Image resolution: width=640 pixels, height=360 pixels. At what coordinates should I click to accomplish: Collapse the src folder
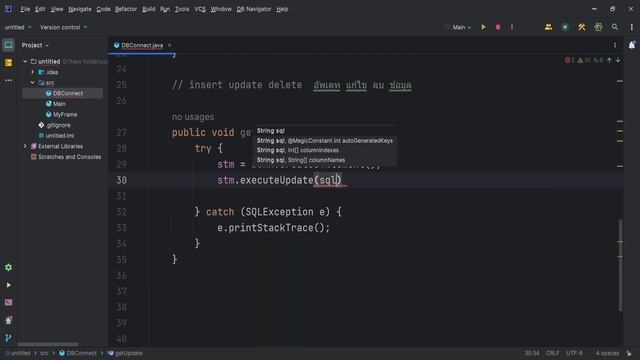coord(33,83)
